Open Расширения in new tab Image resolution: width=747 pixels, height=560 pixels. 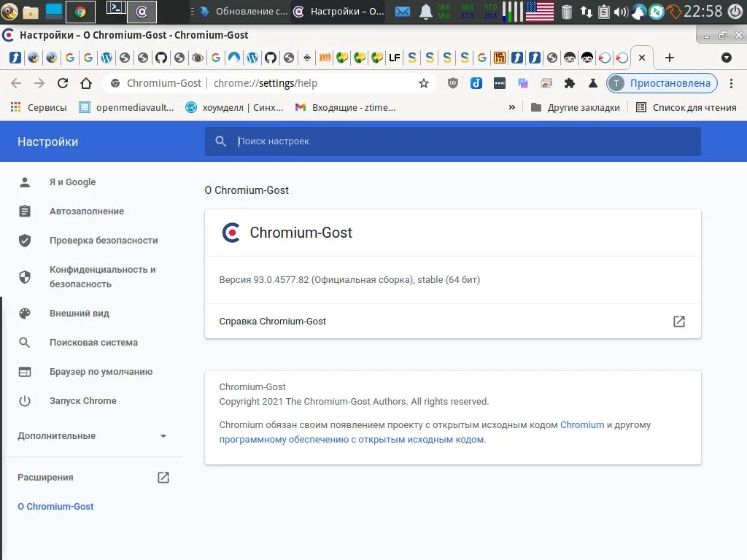(x=163, y=477)
